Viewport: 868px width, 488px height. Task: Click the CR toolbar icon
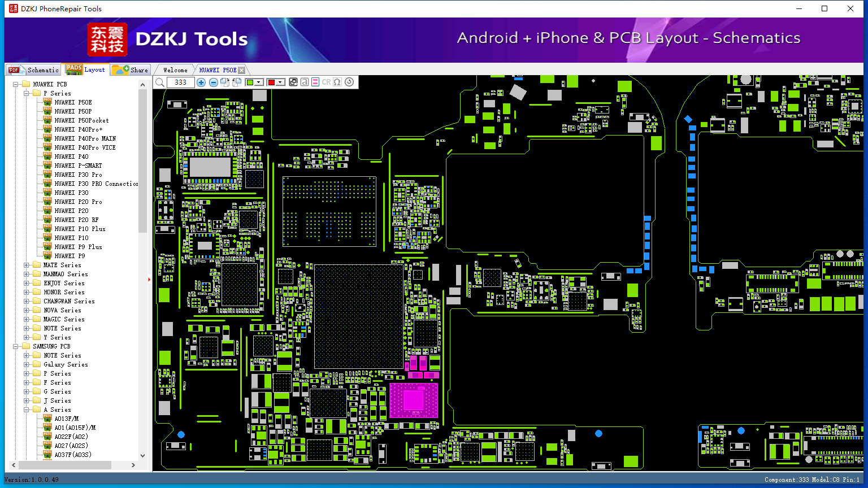(x=326, y=82)
